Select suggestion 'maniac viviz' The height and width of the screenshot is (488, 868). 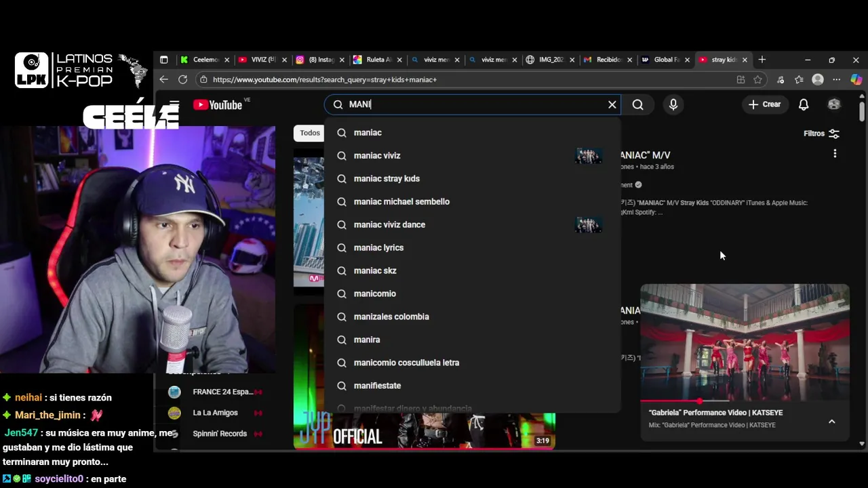tap(472, 156)
